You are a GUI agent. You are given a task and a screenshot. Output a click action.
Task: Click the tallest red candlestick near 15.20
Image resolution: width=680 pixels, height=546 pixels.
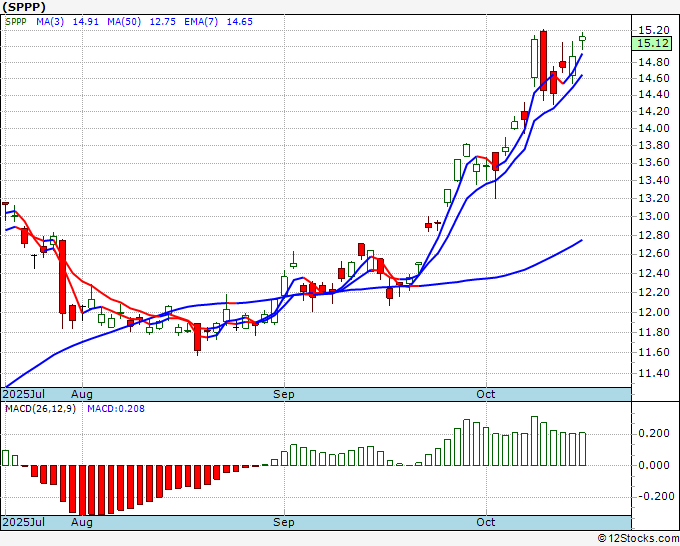tap(543, 61)
